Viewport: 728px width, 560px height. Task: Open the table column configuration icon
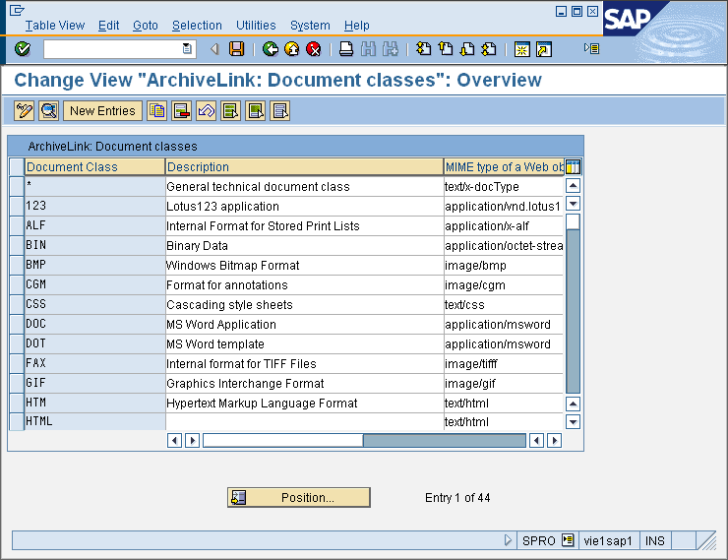(x=573, y=167)
